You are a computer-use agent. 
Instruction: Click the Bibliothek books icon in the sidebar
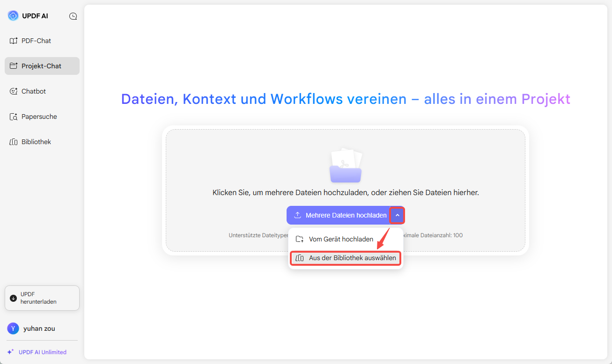(14, 142)
